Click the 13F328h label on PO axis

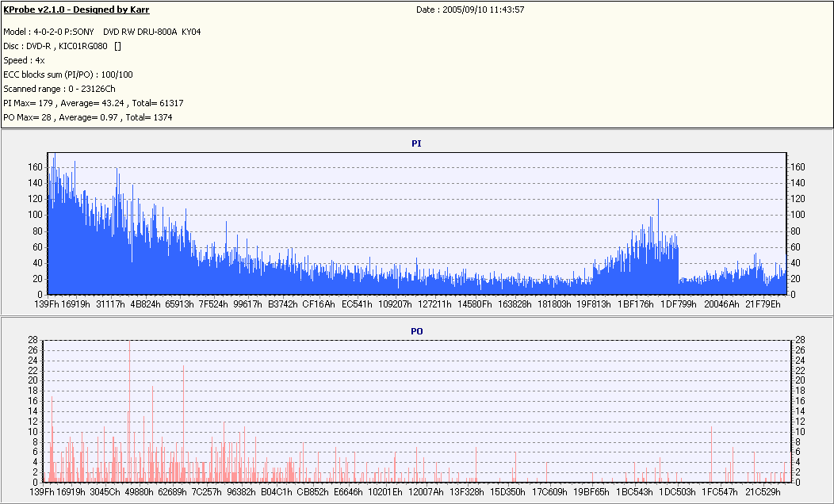click(466, 492)
